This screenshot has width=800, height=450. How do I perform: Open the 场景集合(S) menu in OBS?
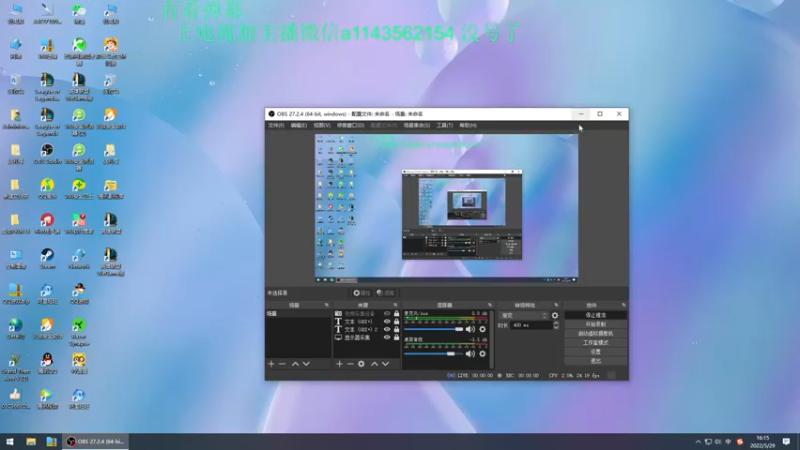point(417,126)
